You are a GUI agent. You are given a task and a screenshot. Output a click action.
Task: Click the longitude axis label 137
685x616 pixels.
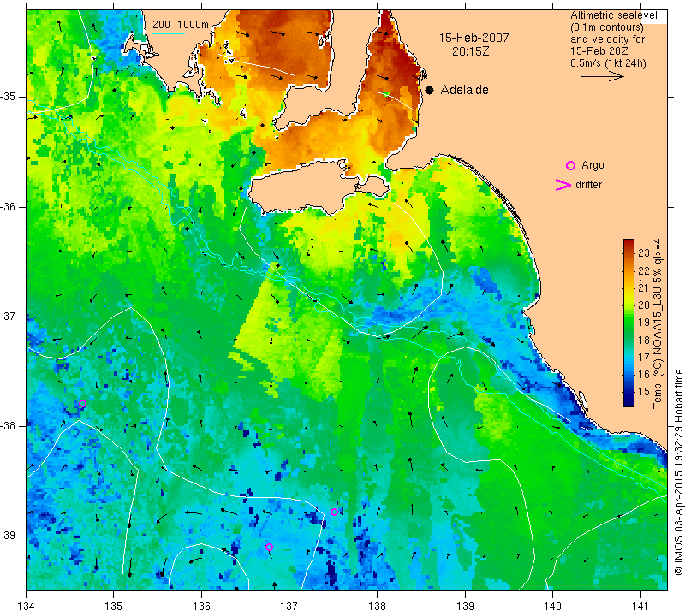tap(289, 606)
